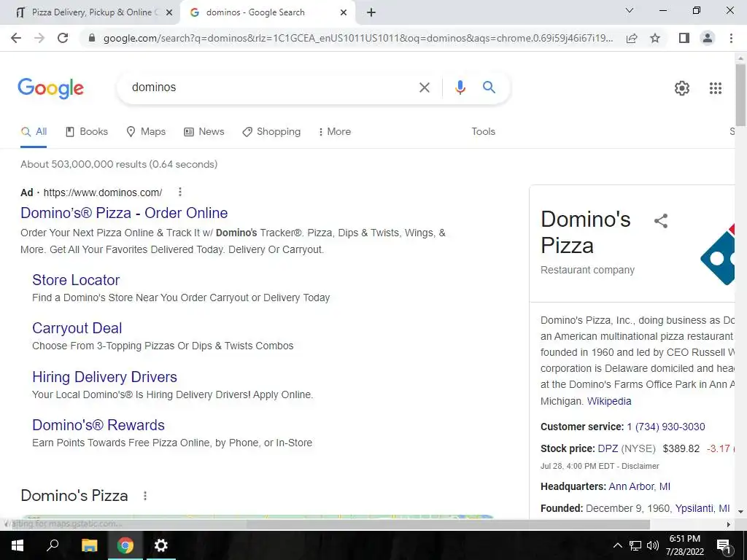This screenshot has height=560, width=747.
Task: Clear the search box with the X icon
Action: [x=424, y=87]
